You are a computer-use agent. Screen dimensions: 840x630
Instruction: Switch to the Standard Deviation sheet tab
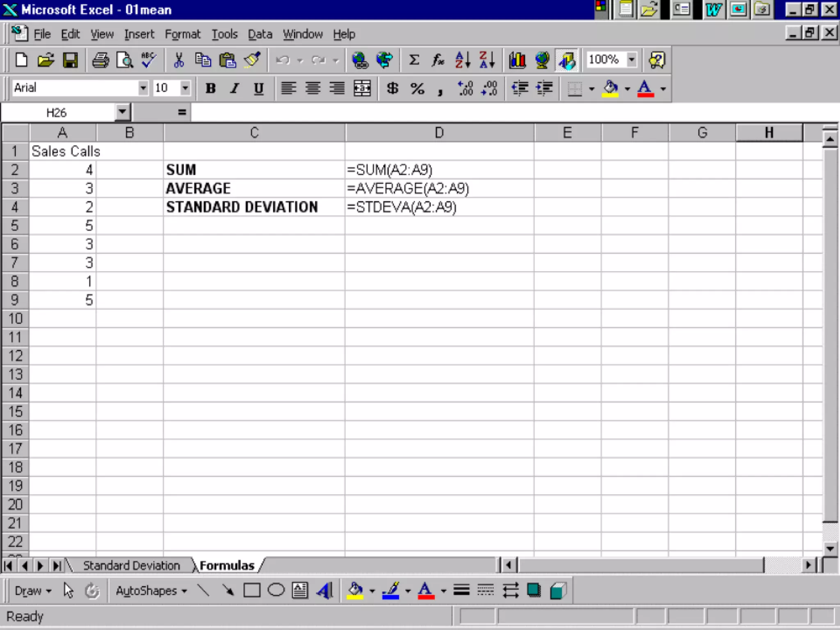pyautogui.click(x=131, y=566)
